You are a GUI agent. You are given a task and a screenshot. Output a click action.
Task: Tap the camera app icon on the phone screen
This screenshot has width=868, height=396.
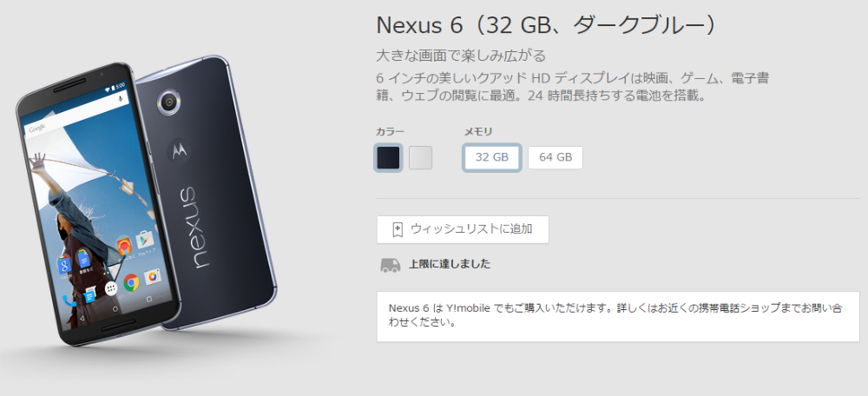[152, 276]
